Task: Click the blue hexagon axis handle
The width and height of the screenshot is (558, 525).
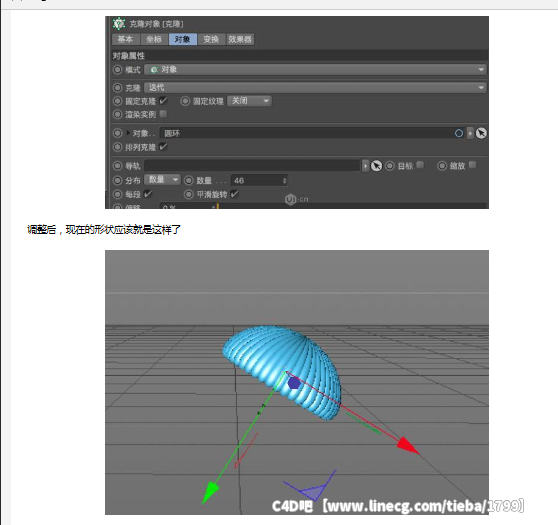Action: tap(294, 383)
